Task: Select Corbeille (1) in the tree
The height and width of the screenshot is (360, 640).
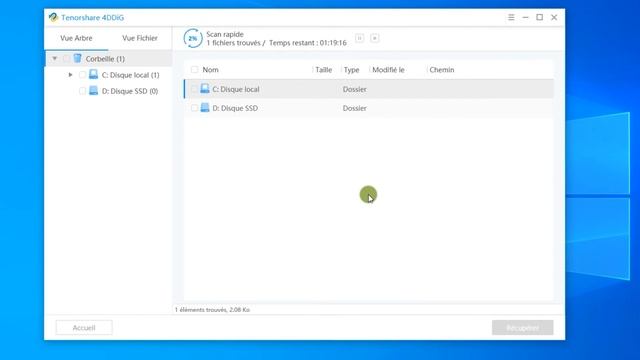Action: 105,59
